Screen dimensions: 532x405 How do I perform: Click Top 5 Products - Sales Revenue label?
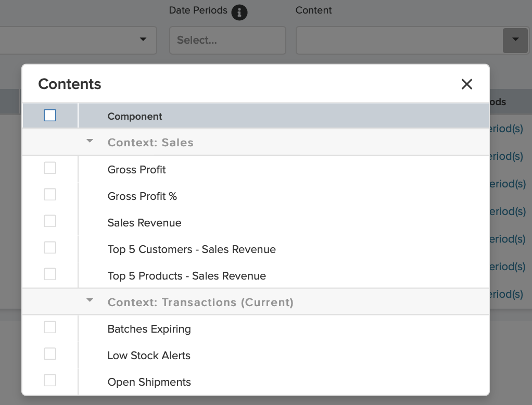pyautogui.click(x=186, y=276)
